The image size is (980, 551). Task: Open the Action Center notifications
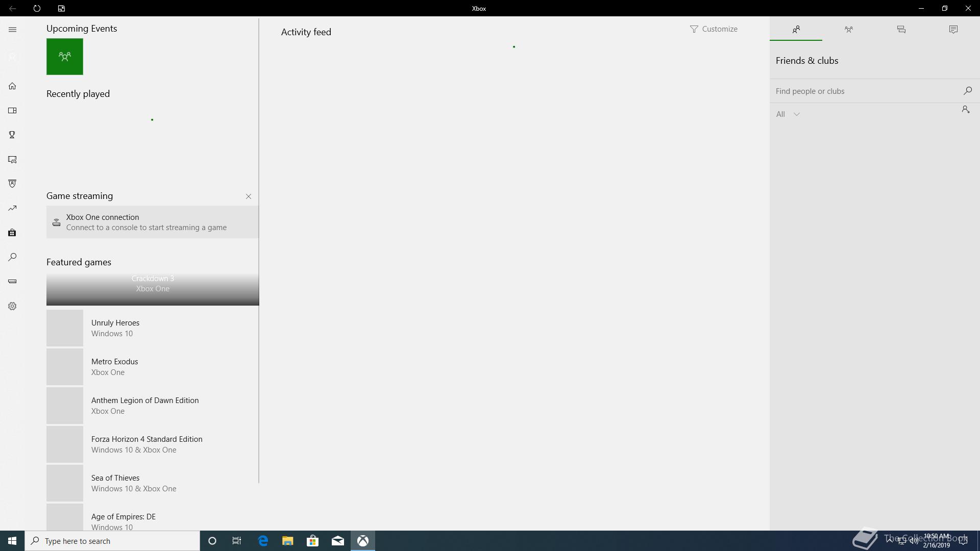[963, 541]
